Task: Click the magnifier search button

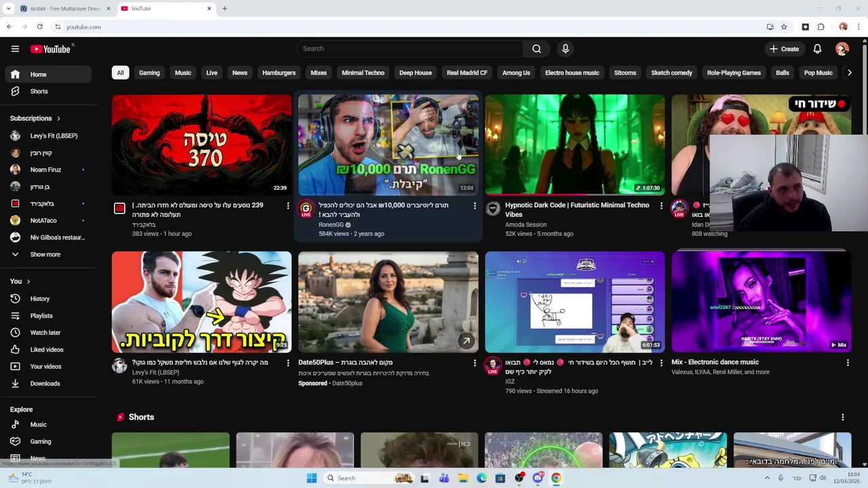Action: [x=536, y=49]
